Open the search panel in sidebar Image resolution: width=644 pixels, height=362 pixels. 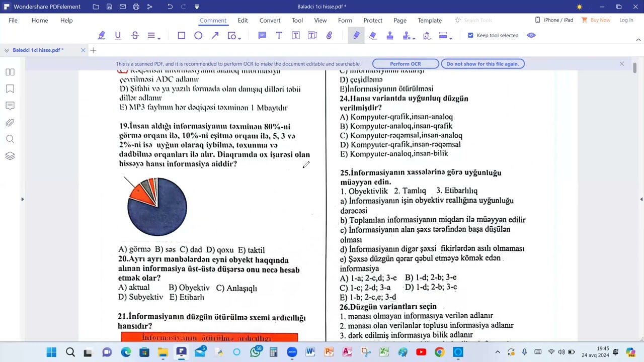(x=10, y=139)
